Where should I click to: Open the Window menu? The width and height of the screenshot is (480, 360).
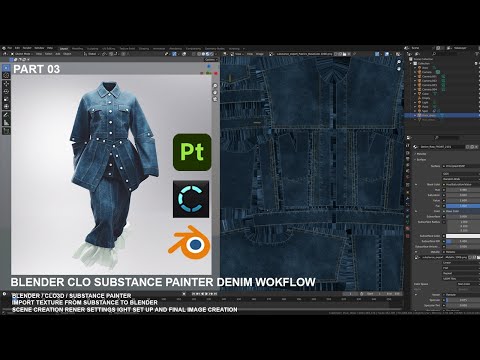[x=38, y=48]
